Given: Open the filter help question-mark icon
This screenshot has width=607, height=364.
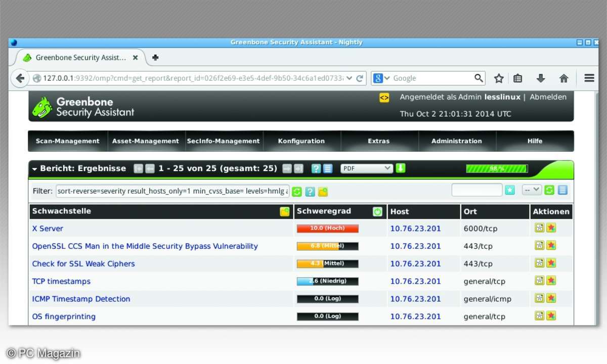Looking at the screenshot, I should (310, 191).
